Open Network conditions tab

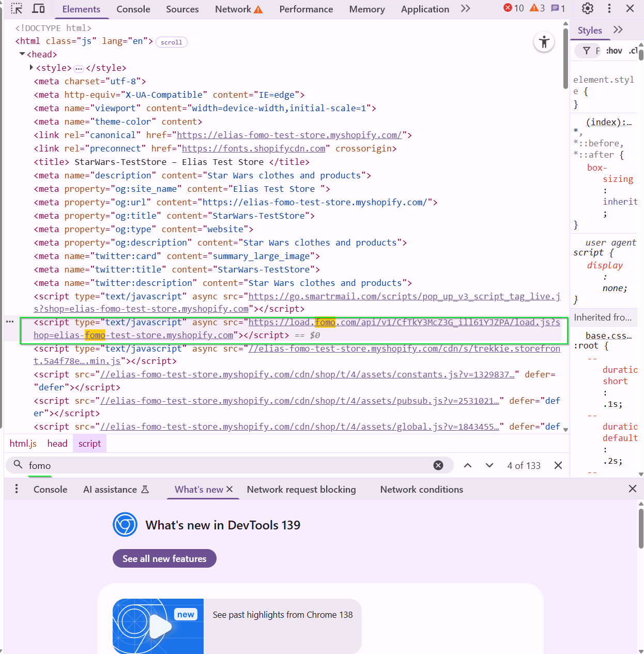point(422,490)
